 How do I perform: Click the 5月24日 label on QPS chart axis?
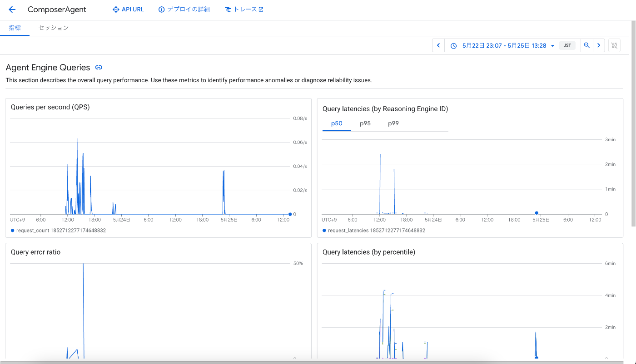tap(122, 220)
